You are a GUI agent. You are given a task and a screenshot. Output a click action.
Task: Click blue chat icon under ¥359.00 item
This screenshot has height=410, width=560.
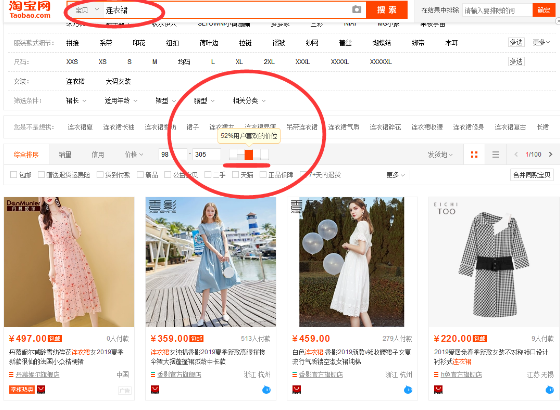pos(266,390)
